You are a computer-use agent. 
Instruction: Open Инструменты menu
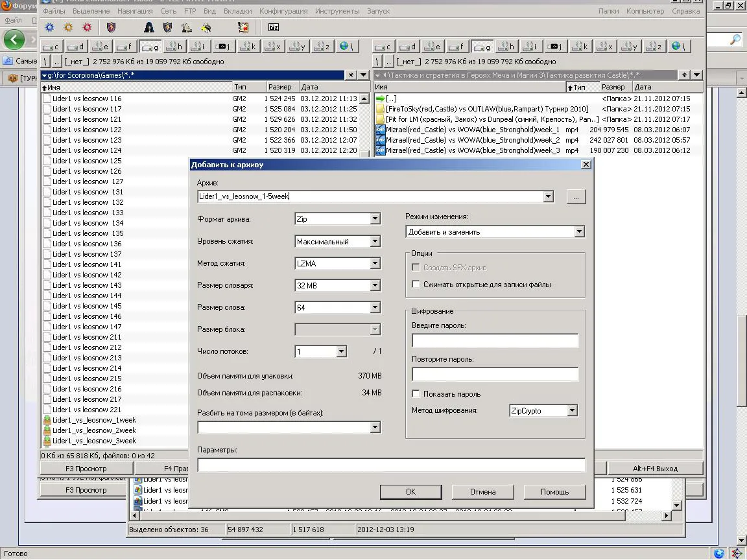(337, 11)
